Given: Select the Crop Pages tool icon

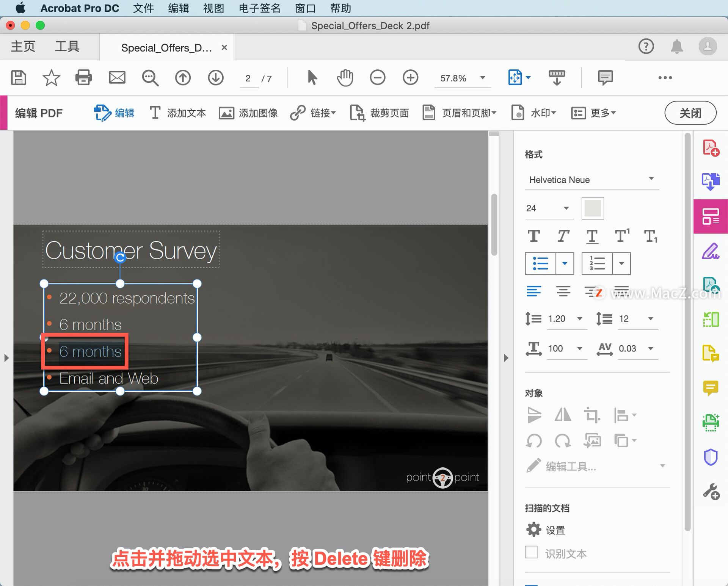Looking at the screenshot, I should click(x=358, y=113).
